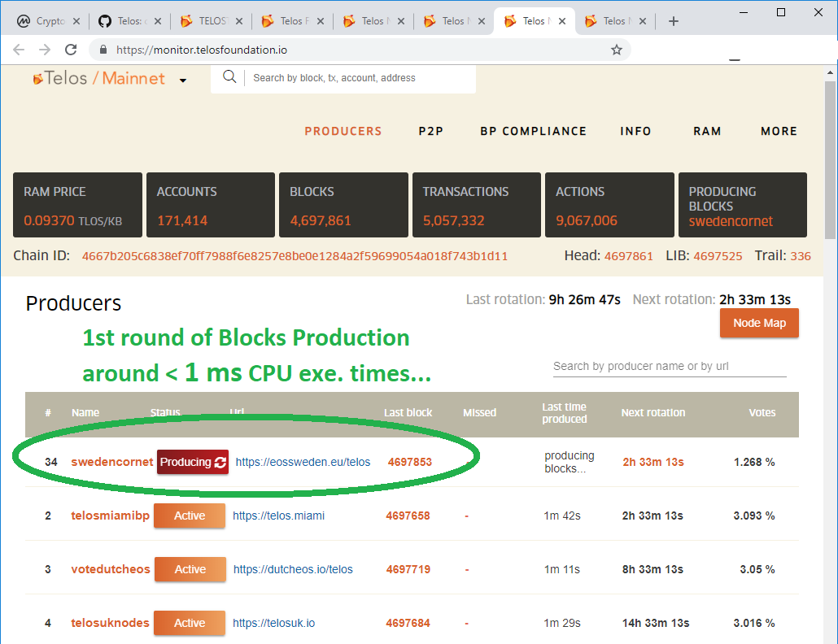Open the dutcheos.io/telos link
Screen dimensions: 838x644
pyautogui.click(x=293, y=569)
